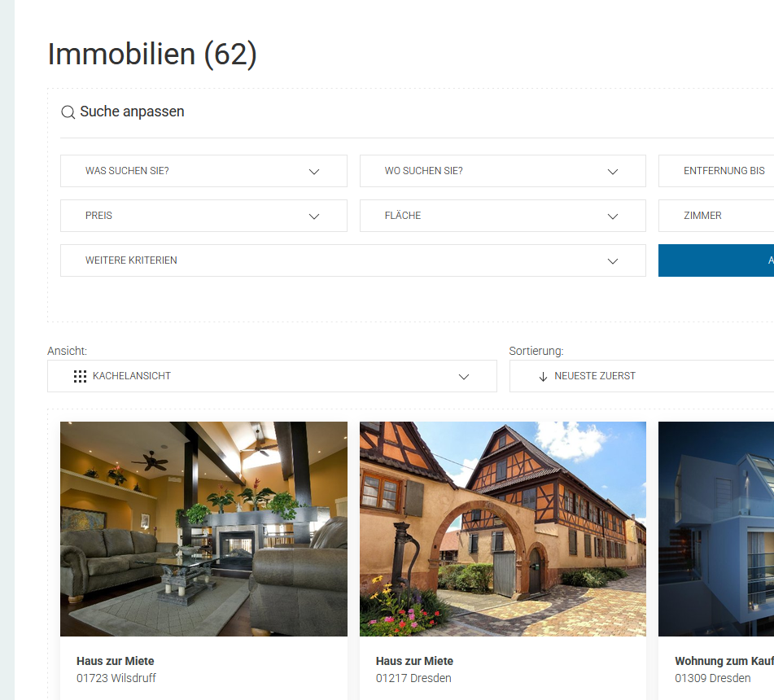
Task: Open the Wo suchen Sie? dropdown
Action: tap(502, 171)
